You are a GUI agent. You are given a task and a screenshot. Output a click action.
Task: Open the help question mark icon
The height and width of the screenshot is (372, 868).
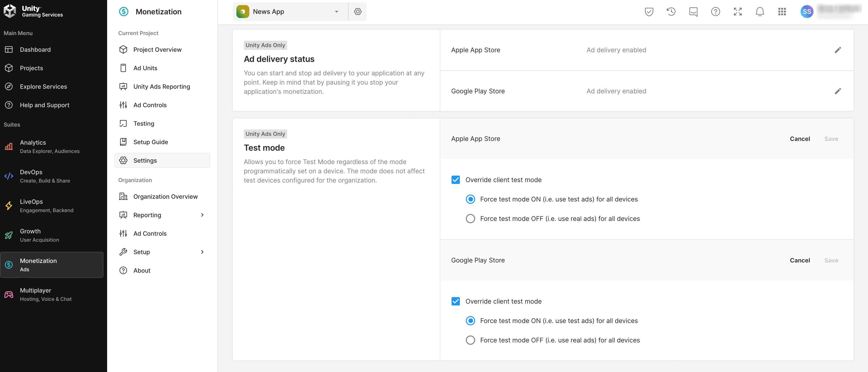click(715, 12)
